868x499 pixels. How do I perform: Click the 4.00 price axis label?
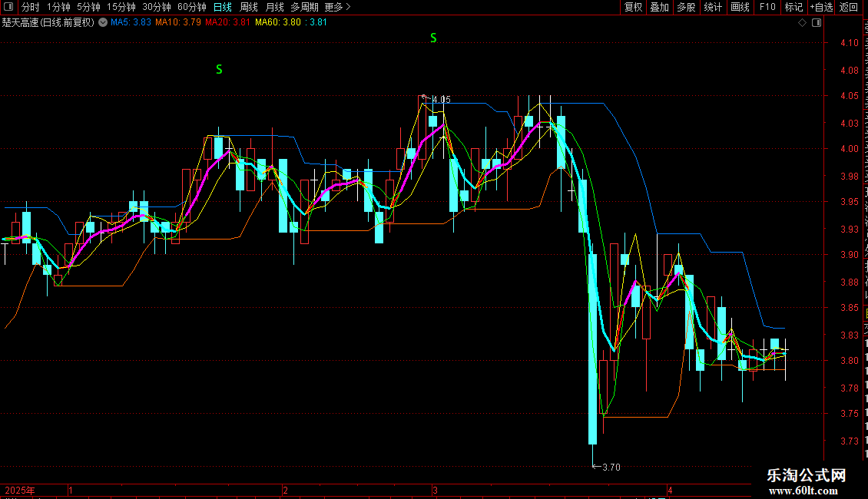coord(849,149)
